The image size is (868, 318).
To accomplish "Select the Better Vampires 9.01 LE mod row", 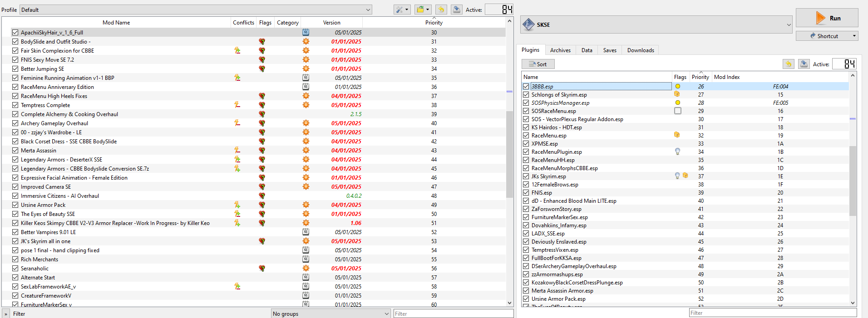I will coord(254,232).
